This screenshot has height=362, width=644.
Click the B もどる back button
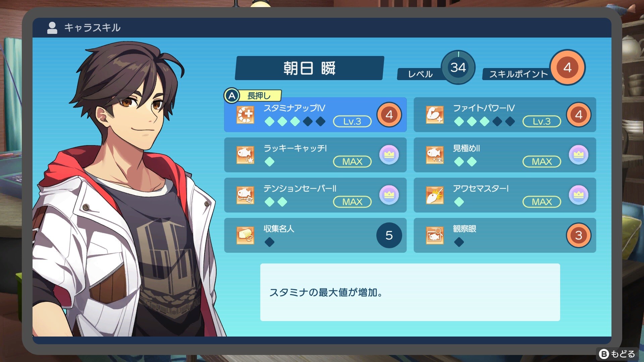click(x=616, y=354)
